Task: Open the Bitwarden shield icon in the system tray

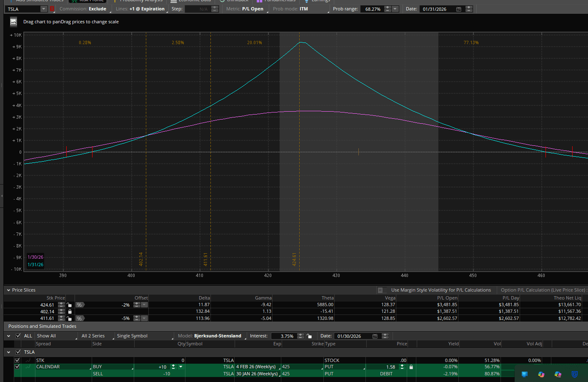Action: coord(574,374)
